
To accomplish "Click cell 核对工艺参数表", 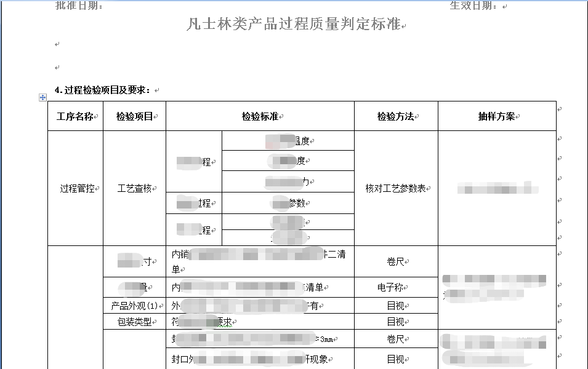I will pos(396,188).
